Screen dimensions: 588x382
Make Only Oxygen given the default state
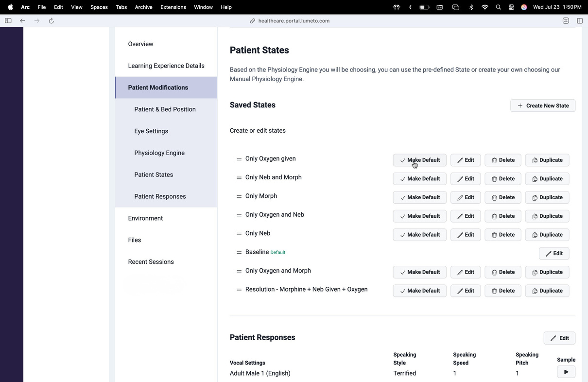pos(419,160)
